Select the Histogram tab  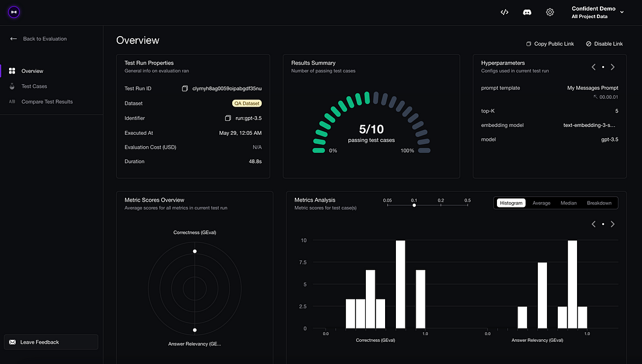[x=511, y=203]
